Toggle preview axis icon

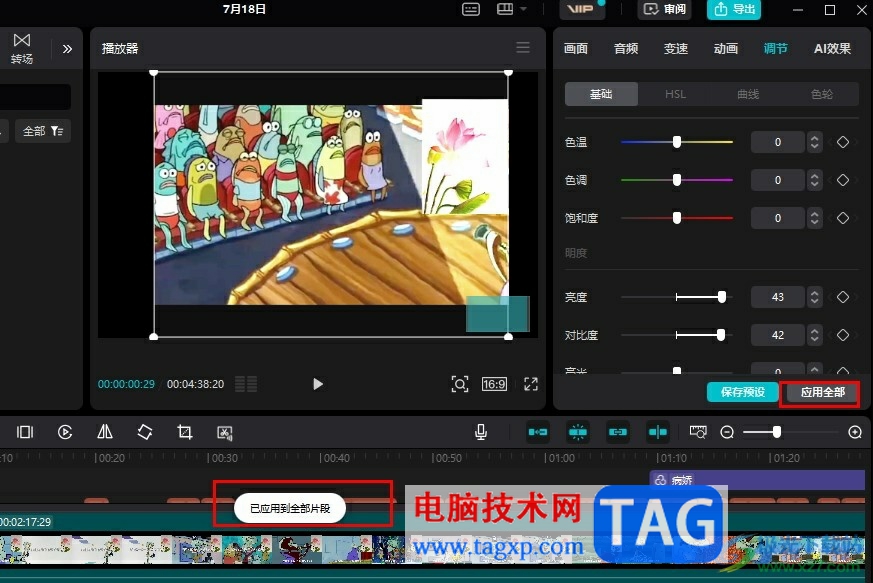tap(658, 432)
